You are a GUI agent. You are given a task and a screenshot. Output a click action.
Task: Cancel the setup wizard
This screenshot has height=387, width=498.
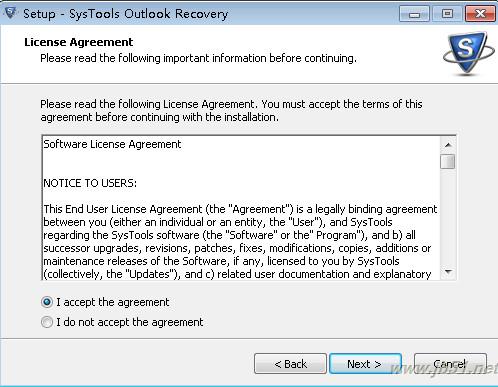click(450, 364)
